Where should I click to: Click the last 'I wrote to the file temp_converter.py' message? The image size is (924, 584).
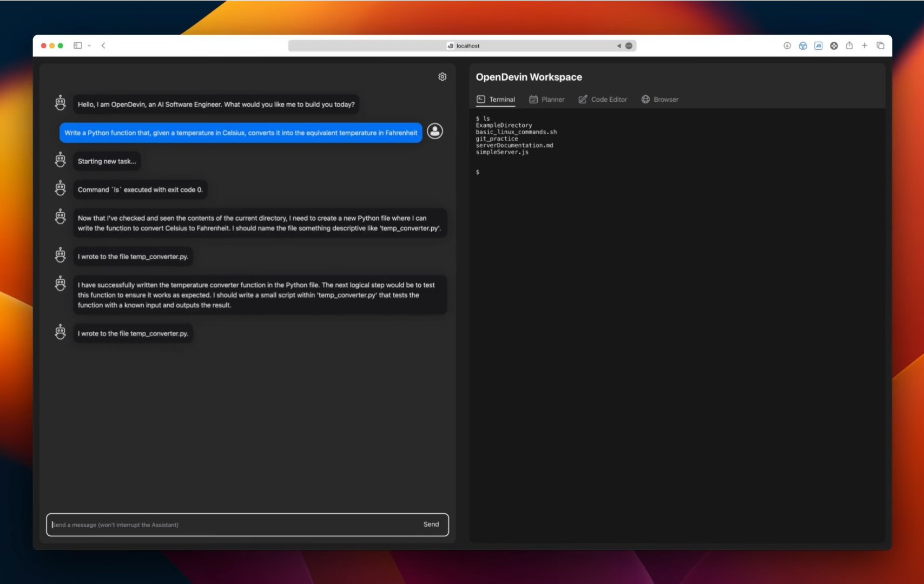pyautogui.click(x=133, y=333)
